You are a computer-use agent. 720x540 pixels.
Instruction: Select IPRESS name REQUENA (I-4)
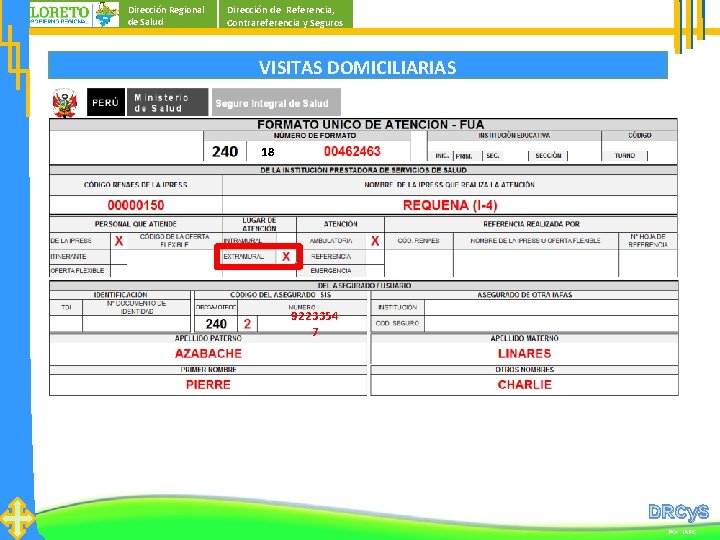450,205
